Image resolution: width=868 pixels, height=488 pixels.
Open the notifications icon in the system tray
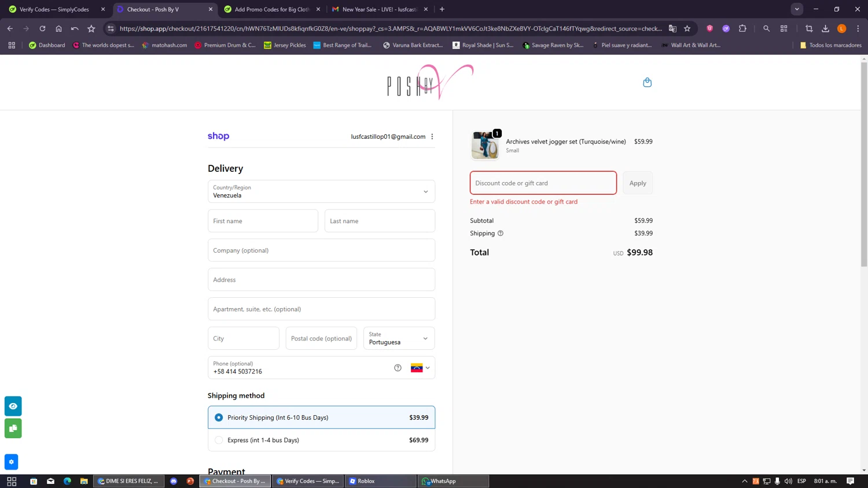click(850, 481)
